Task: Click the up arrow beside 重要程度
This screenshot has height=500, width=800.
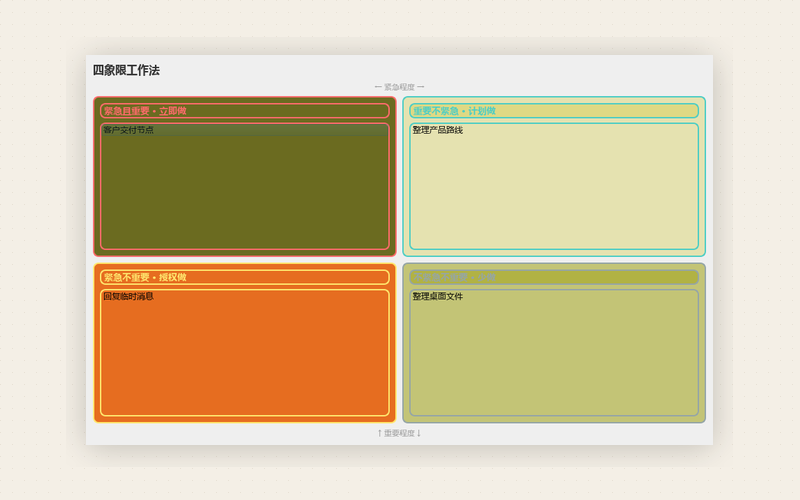Action: pos(380,433)
